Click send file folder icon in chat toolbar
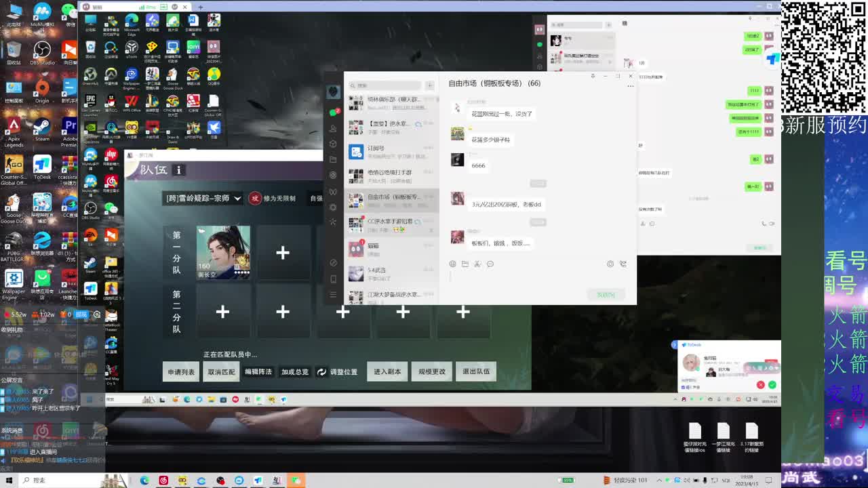Screen dimensions: 868x488 [x=465, y=264]
